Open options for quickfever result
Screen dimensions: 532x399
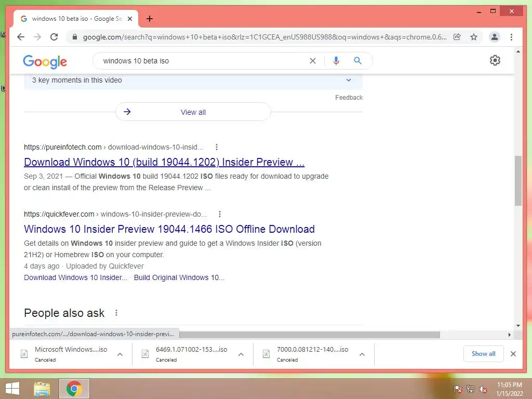tap(220, 214)
